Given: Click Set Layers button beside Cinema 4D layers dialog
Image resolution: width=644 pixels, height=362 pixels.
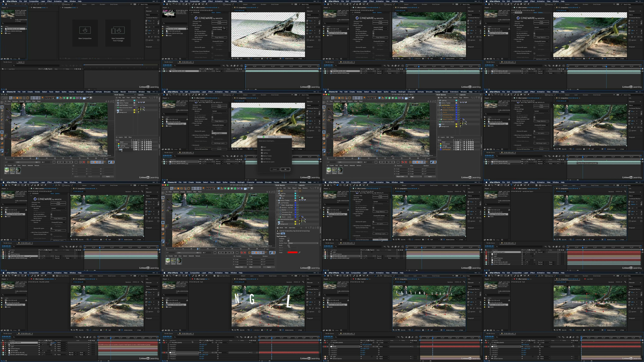Looking at the screenshot, I should pos(219,133).
